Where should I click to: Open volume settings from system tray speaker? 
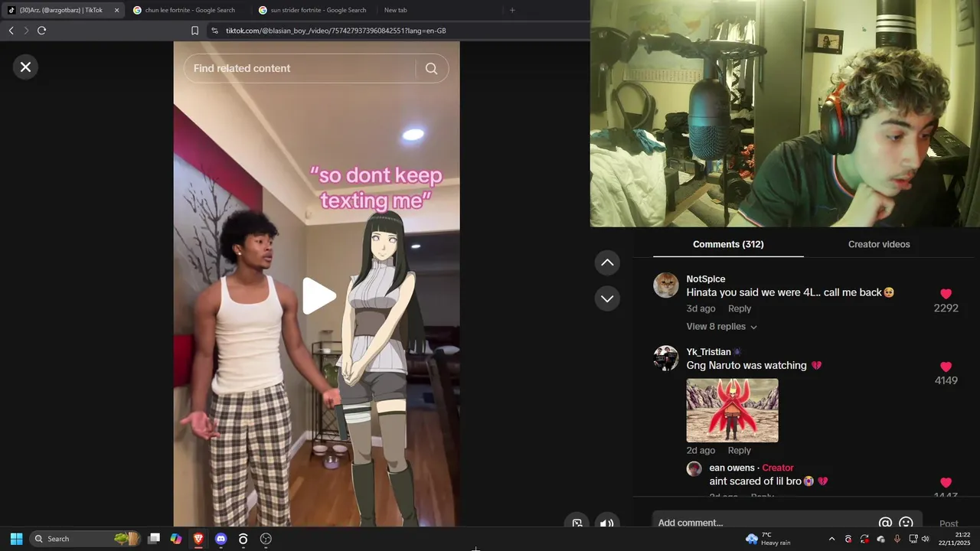click(x=925, y=539)
